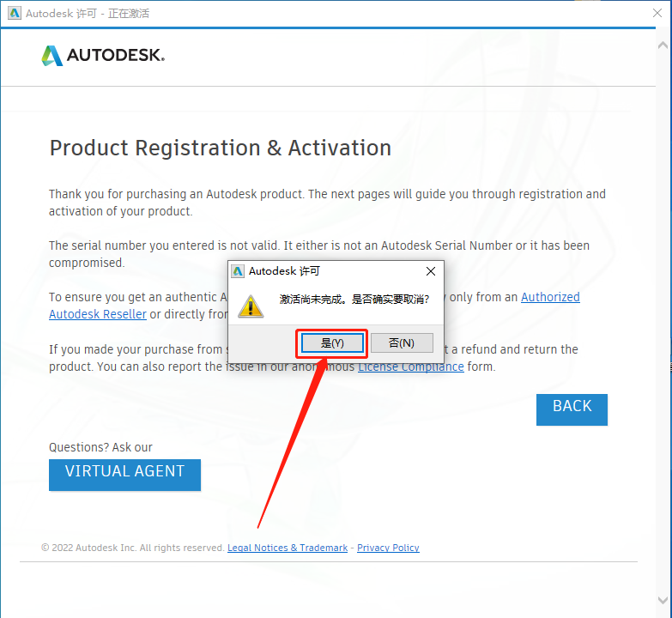Click the "Questions? Ask our" text
672x618 pixels.
pos(100,447)
